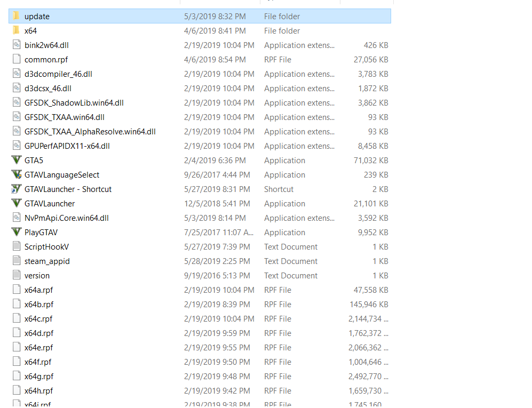532x408 pixels.
Task: Select the name PlayGTAV
Action: (41, 233)
